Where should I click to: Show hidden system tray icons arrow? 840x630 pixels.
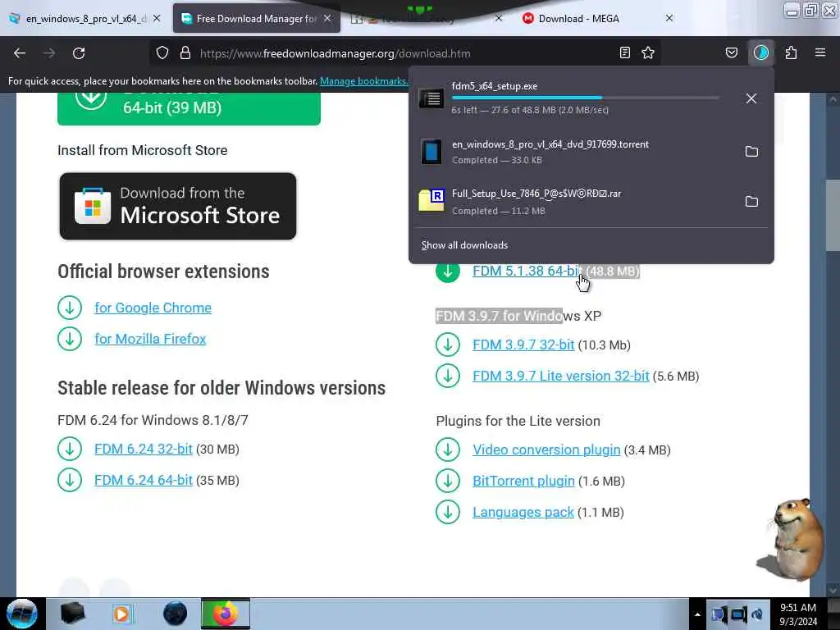697,614
